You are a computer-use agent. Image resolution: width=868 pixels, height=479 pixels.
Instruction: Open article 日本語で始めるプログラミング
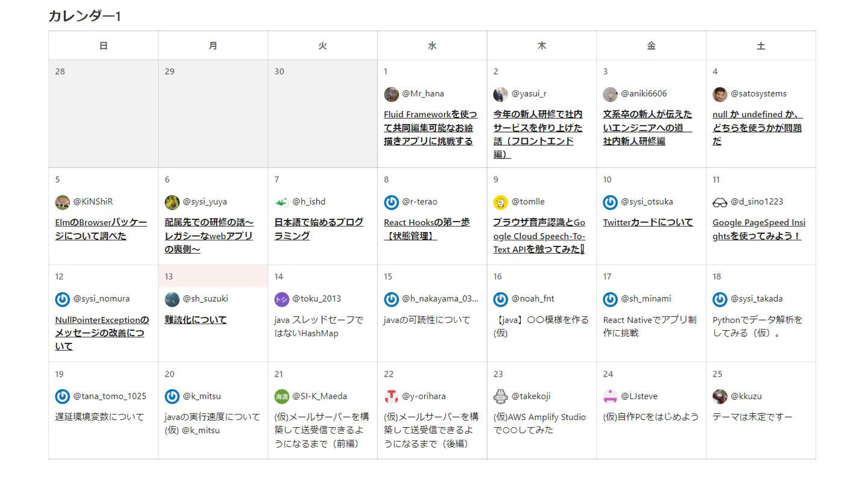click(319, 229)
